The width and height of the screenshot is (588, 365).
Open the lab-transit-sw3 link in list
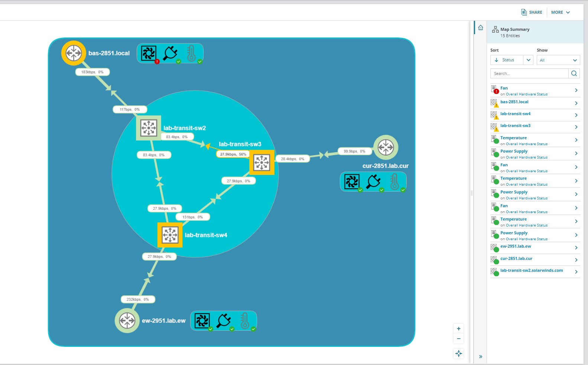pos(515,126)
